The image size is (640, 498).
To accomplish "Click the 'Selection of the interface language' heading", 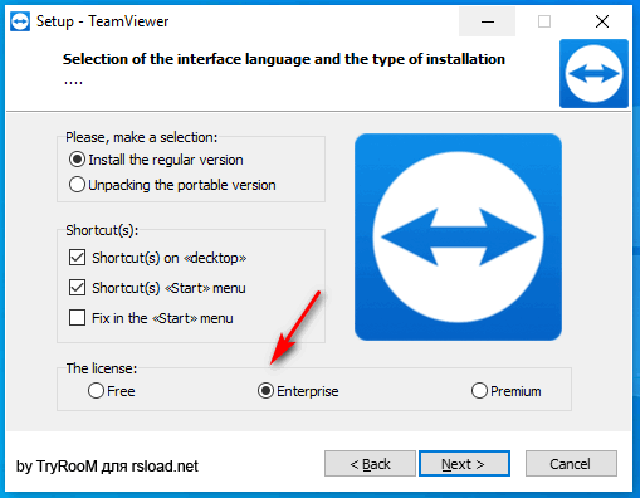I will coord(284,60).
